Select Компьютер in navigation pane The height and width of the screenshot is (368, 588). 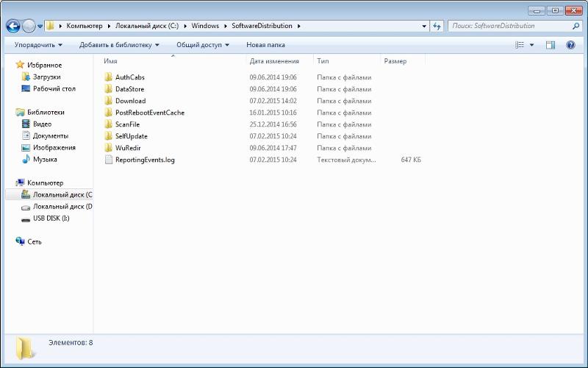click(x=45, y=183)
